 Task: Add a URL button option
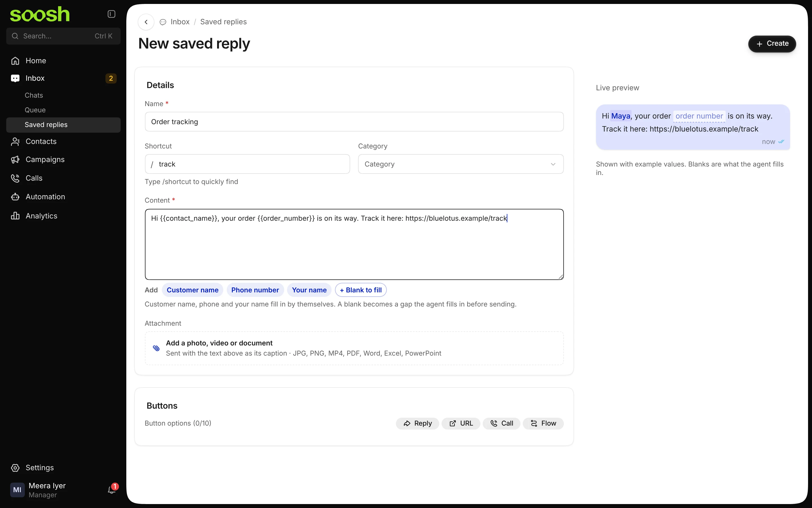[x=461, y=423]
